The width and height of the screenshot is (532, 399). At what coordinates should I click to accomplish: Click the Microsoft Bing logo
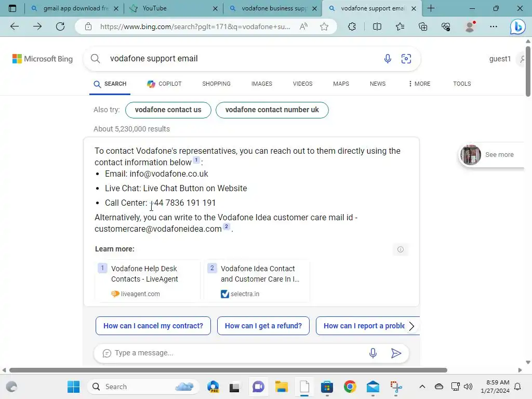pos(43,59)
